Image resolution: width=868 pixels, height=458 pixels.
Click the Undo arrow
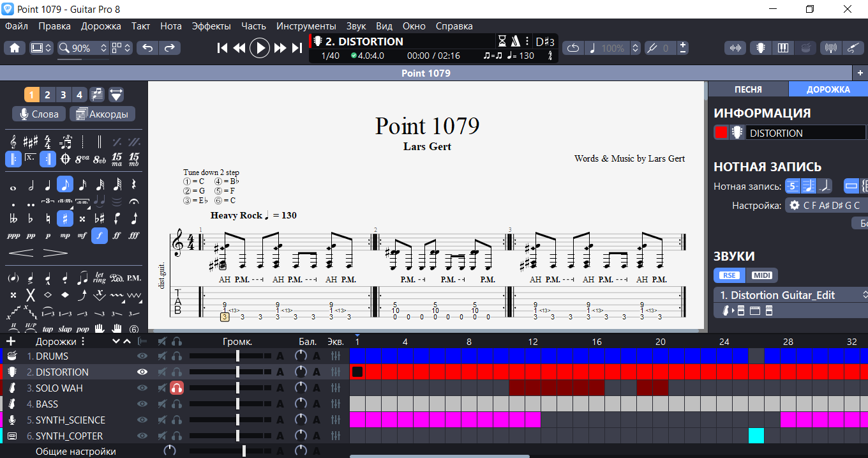coord(147,48)
